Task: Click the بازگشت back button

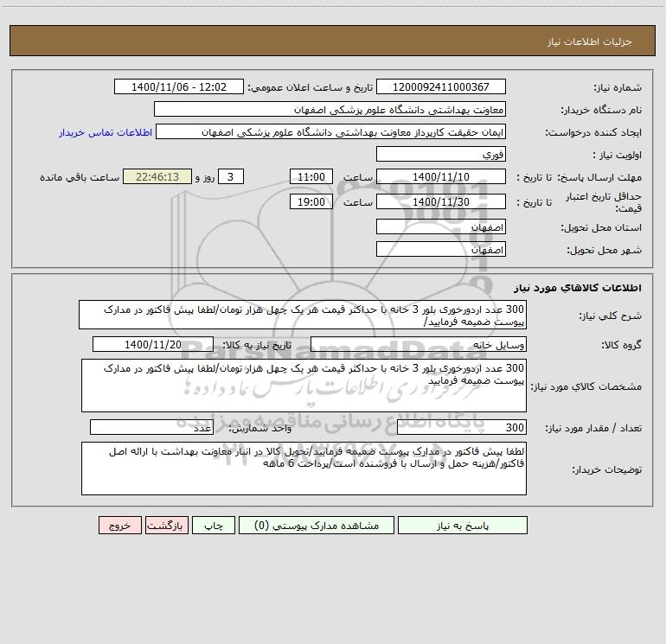Action: coord(166,526)
